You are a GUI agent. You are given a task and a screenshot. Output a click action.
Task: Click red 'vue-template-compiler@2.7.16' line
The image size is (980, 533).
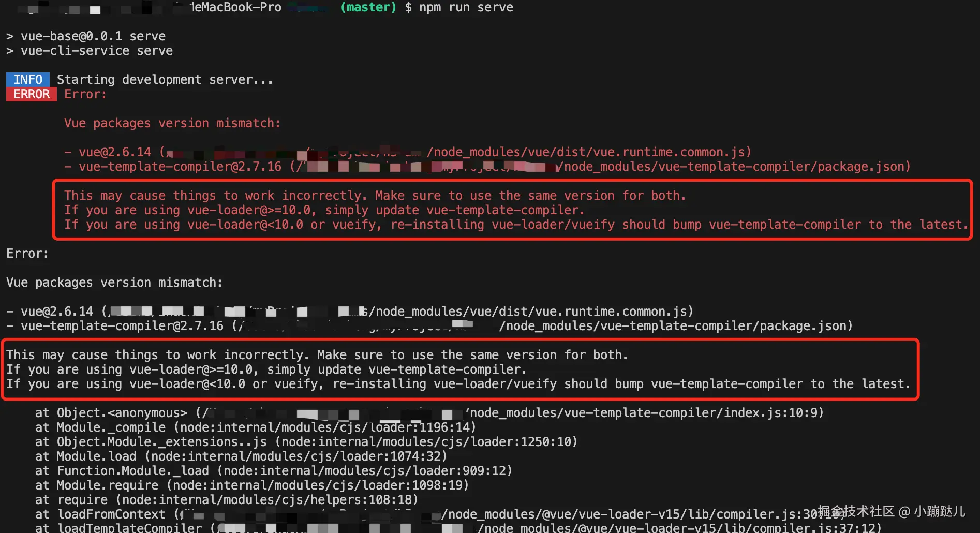[x=487, y=167]
